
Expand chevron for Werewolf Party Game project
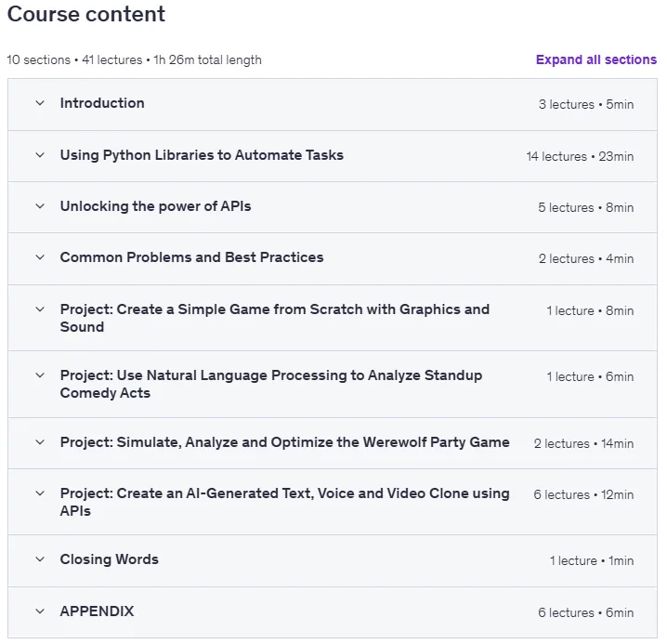point(40,441)
